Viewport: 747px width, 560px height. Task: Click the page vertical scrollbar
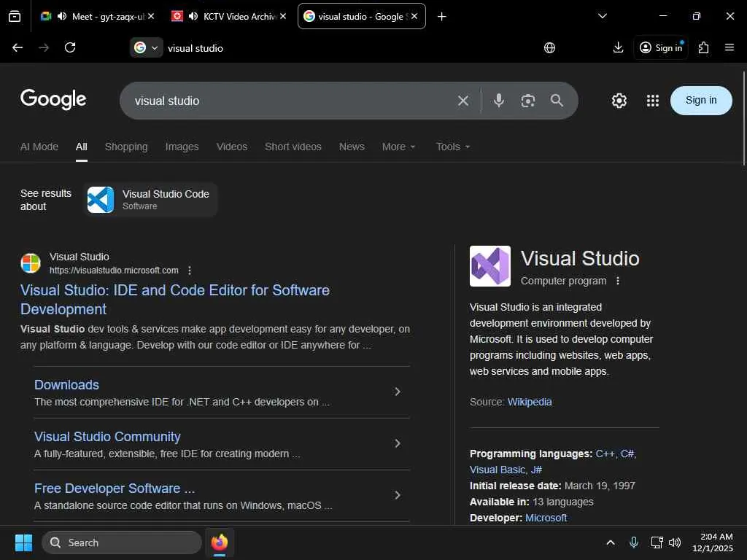pos(743,118)
